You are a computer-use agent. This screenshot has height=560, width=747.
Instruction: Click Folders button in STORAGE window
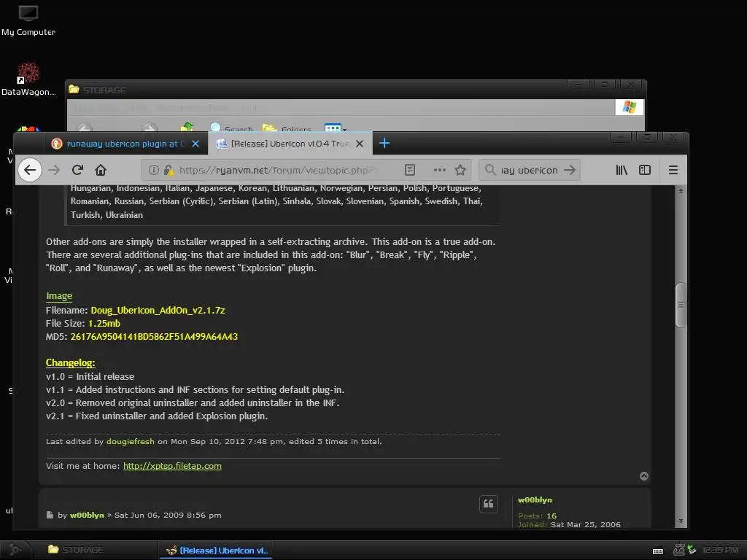287,128
